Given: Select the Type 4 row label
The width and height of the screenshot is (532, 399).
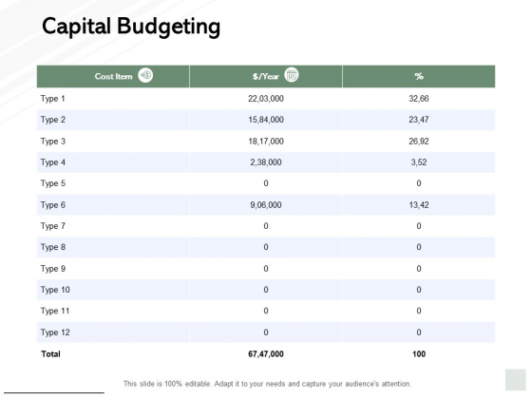Looking at the screenshot, I should [x=53, y=162].
